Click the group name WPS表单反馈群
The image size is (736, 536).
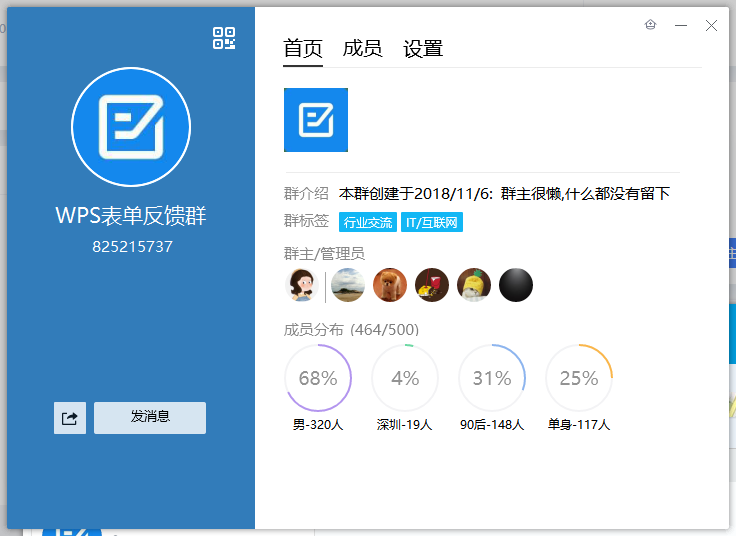(131, 216)
